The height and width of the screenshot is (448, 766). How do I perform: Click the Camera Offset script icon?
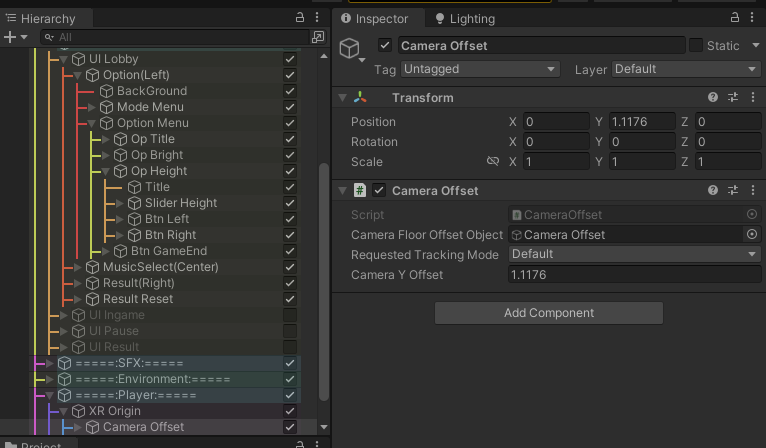pos(360,190)
